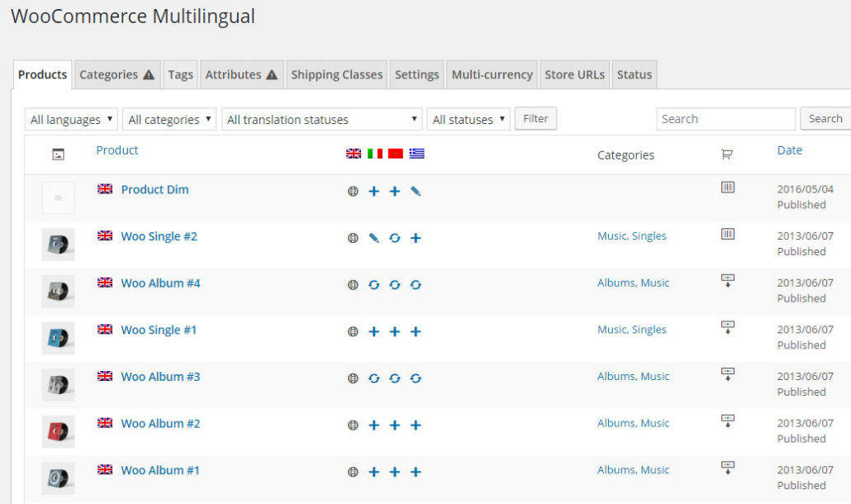
Task: Update Italian translation of Woo Album #3
Action: (374, 378)
